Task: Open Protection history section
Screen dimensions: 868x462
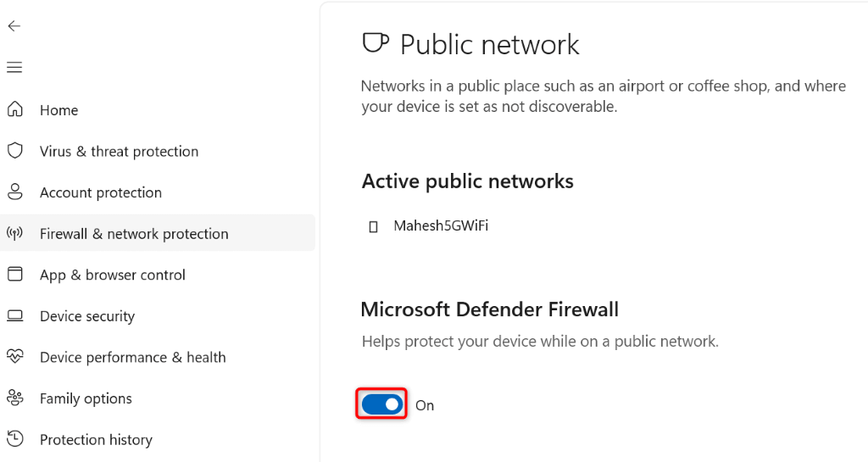Action: [96, 440]
